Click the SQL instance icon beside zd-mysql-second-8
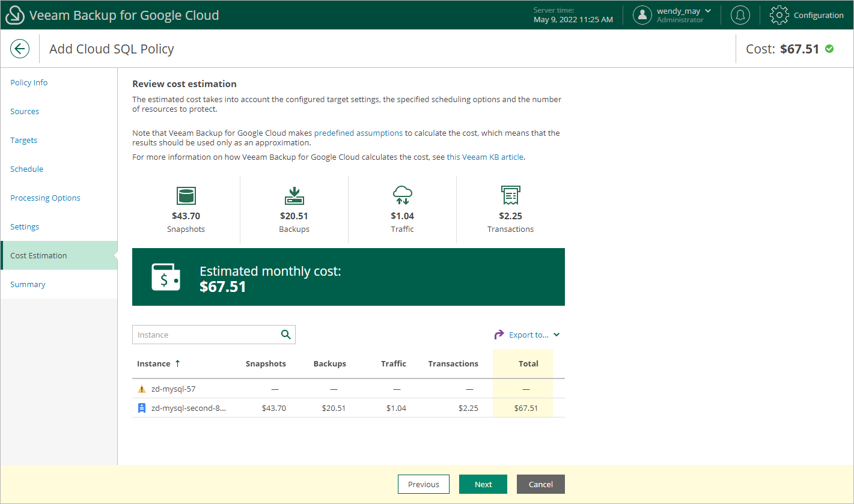Screen dimensions: 854x504 [x=142, y=408]
